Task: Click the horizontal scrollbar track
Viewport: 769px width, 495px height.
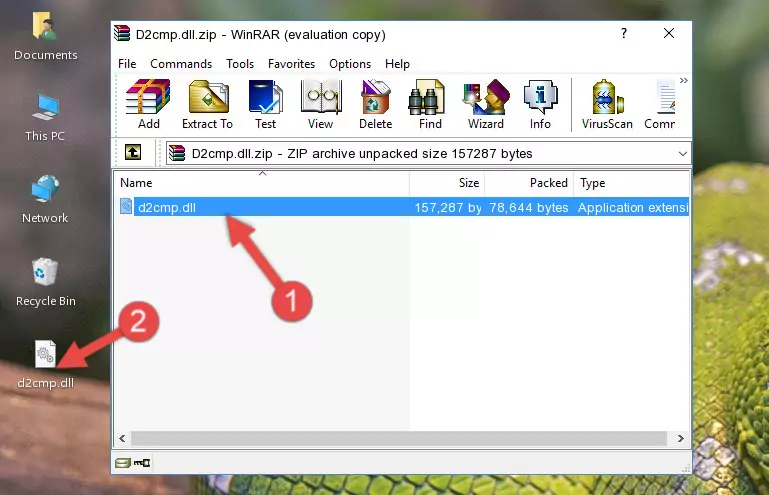Action: [399, 438]
